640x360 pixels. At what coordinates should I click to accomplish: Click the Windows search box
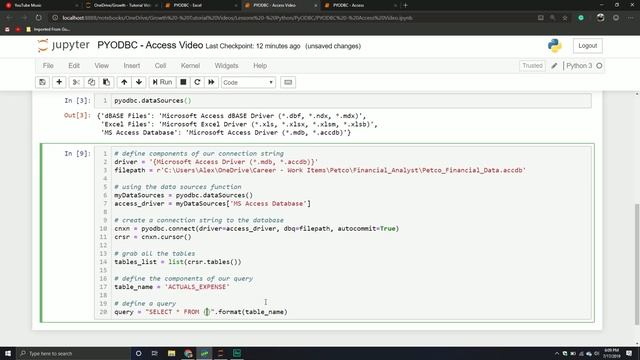click(73, 353)
